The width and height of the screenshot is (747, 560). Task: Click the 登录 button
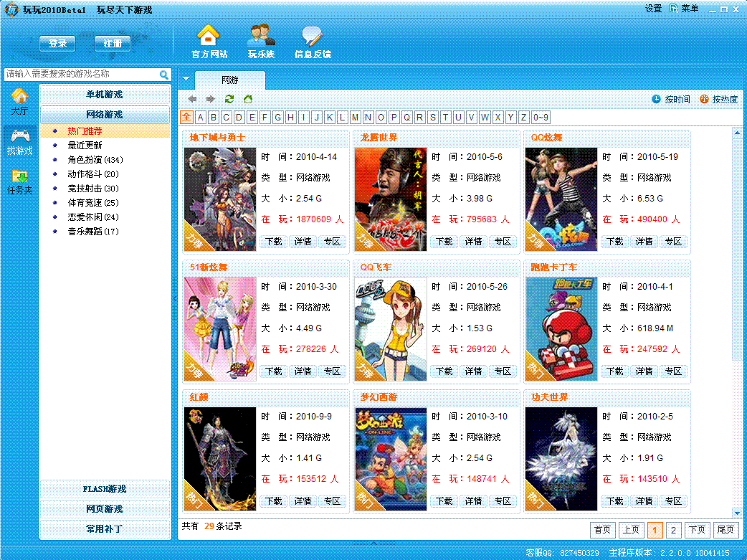[57, 43]
